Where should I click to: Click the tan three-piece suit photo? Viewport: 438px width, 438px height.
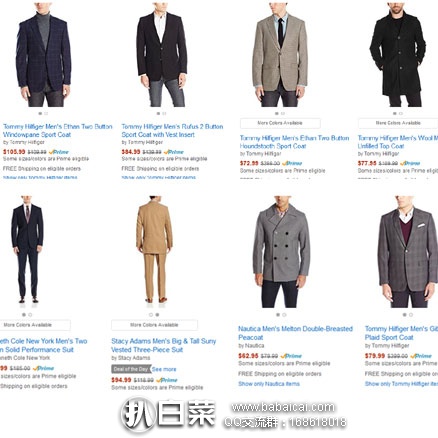[x=154, y=249]
